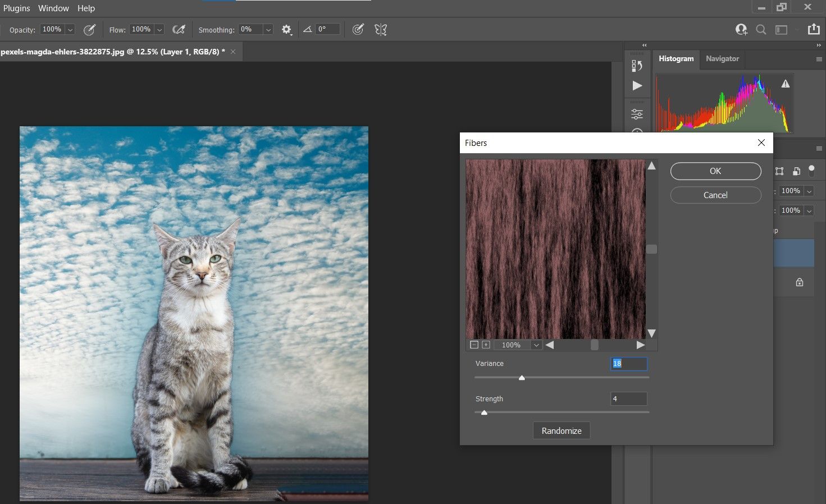Switch to the Navigator tab

pyautogui.click(x=722, y=59)
